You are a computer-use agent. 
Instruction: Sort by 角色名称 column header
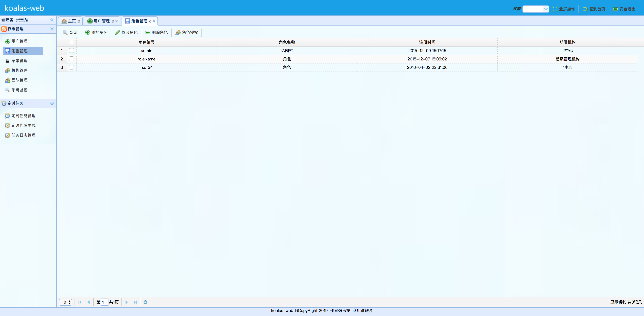(x=287, y=42)
